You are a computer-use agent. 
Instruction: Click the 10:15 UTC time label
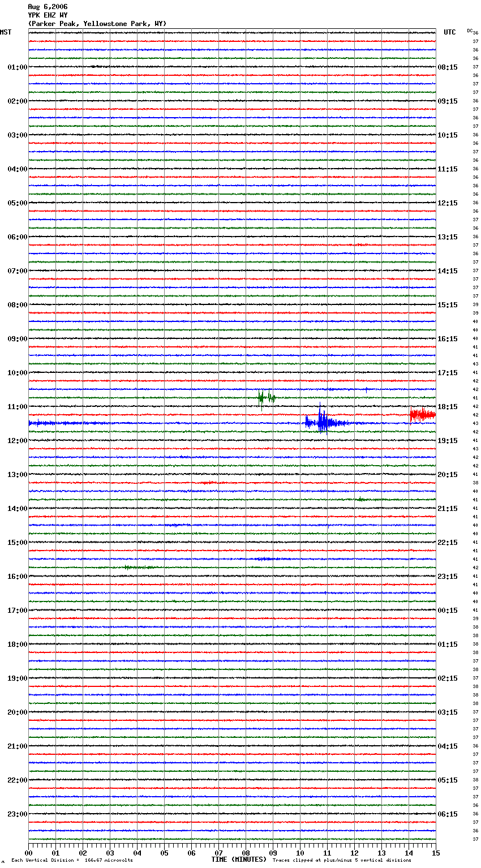point(448,135)
